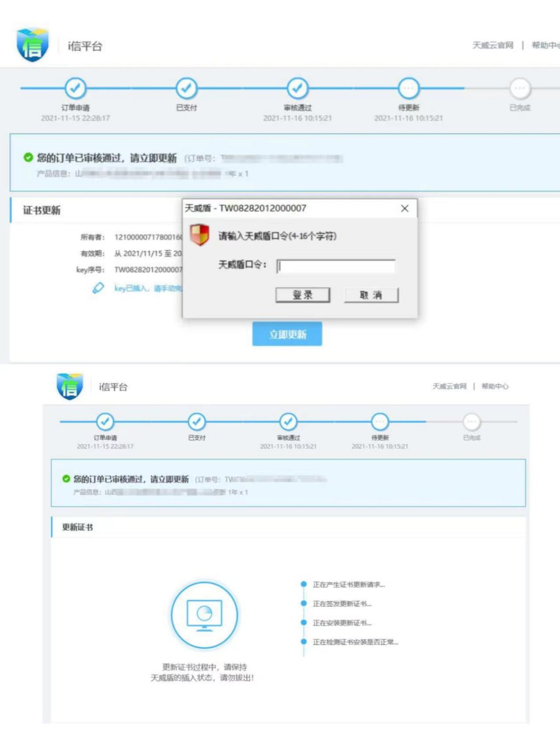This screenshot has width=560, height=746.
Task: Click the 天威盾口令 password input field
Action: [x=336, y=266]
